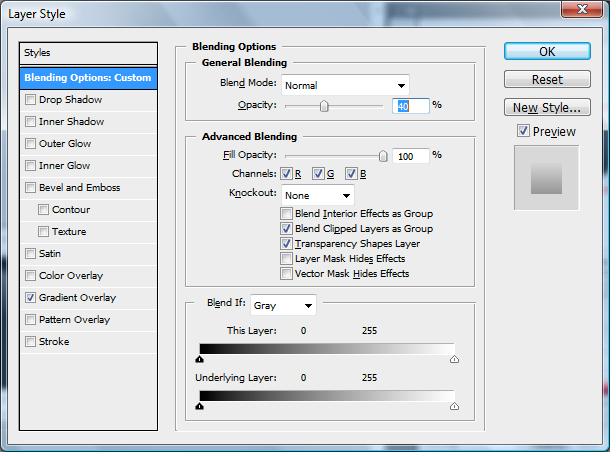Click This Layer white point marker
Viewport: 616px width, 456px height.
[x=455, y=359]
